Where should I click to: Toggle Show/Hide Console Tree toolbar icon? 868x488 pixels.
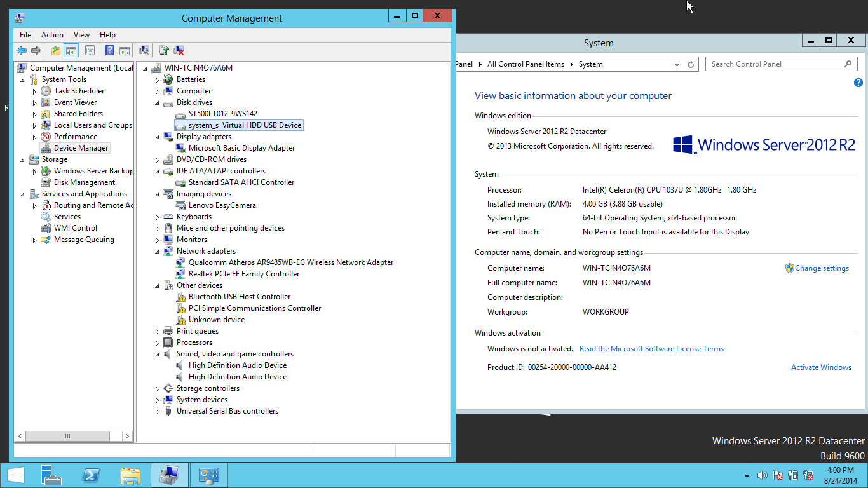tap(71, 51)
